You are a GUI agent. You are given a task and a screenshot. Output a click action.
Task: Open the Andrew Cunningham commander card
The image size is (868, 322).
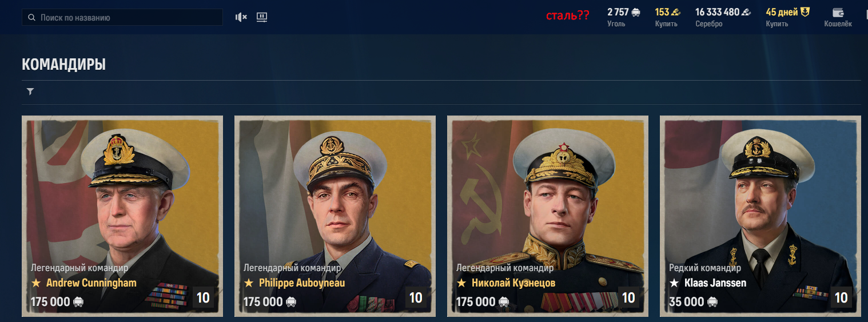122,216
